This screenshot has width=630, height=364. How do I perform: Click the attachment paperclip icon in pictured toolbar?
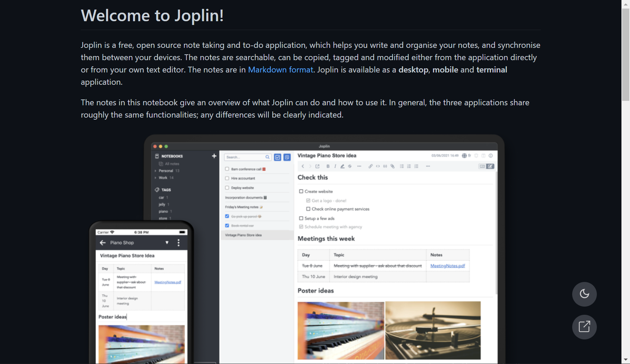(x=393, y=166)
